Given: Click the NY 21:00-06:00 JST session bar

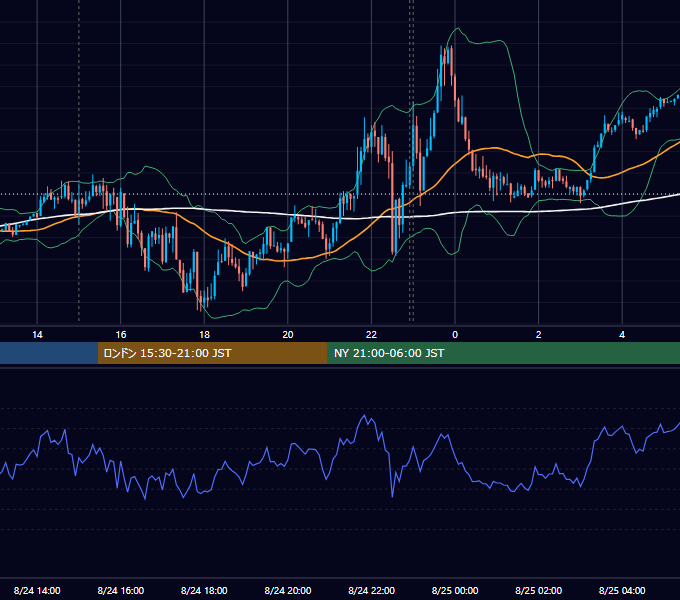Looking at the screenshot, I should pos(503,353).
